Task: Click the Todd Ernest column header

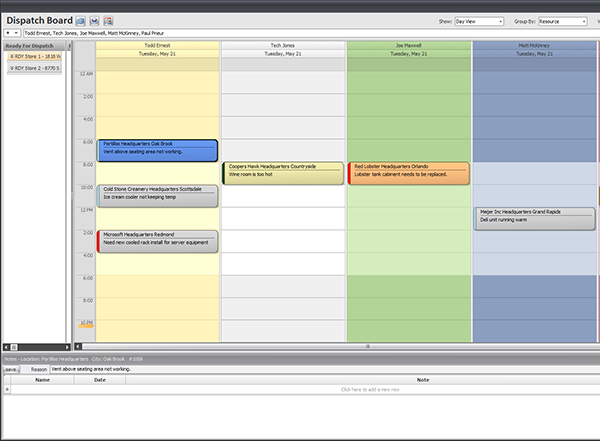Action: (157, 46)
